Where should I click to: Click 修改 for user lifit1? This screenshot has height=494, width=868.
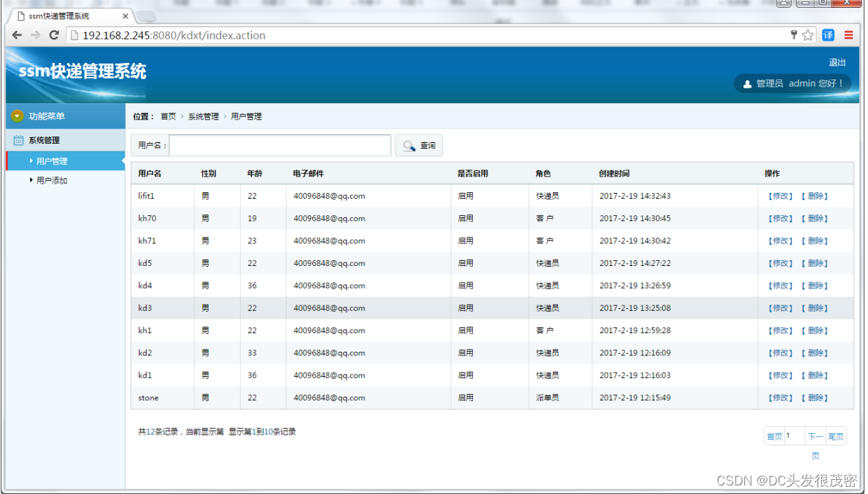click(780, 196)
